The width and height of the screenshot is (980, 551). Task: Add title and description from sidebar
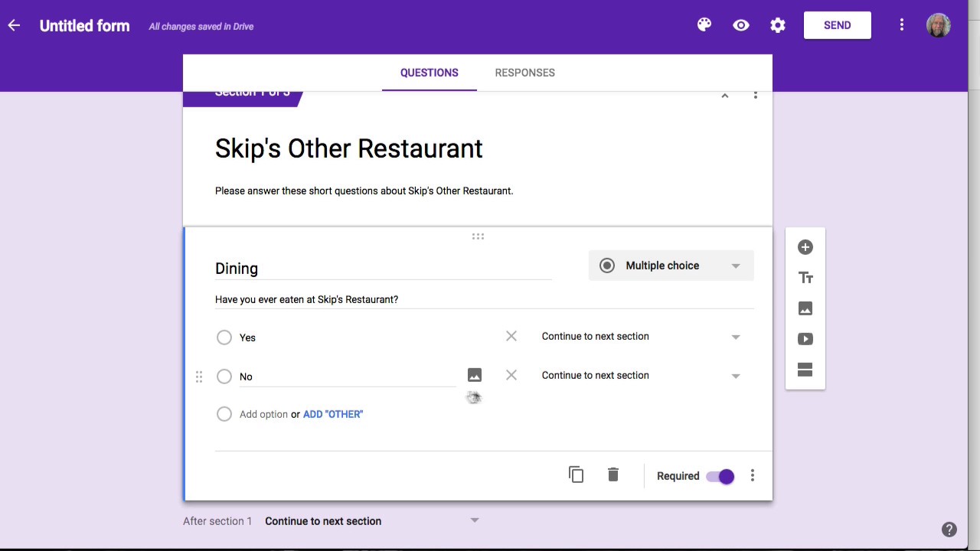click(805, 278)
